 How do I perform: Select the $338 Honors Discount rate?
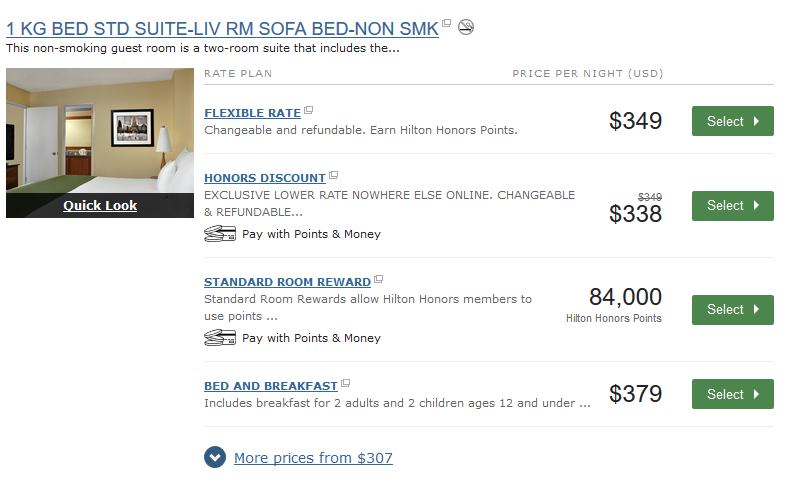(732, 205)
